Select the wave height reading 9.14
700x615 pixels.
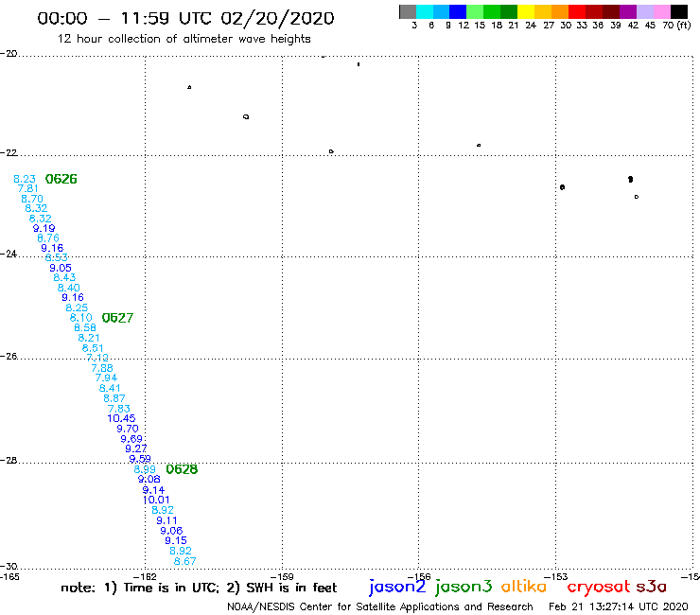pos(153,490)
